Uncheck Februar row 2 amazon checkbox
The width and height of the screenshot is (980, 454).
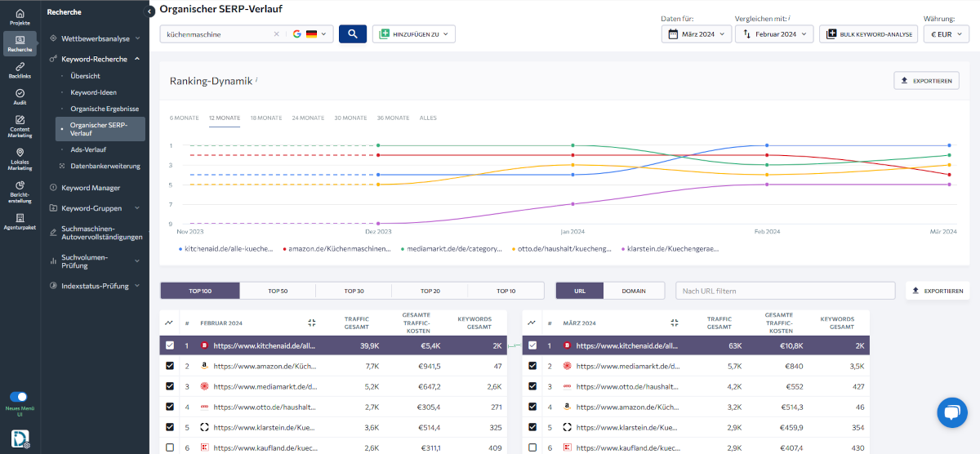169,366
